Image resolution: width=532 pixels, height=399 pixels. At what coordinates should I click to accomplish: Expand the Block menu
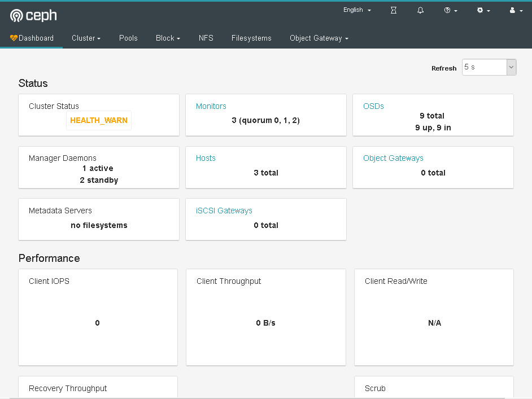point(168,38)
